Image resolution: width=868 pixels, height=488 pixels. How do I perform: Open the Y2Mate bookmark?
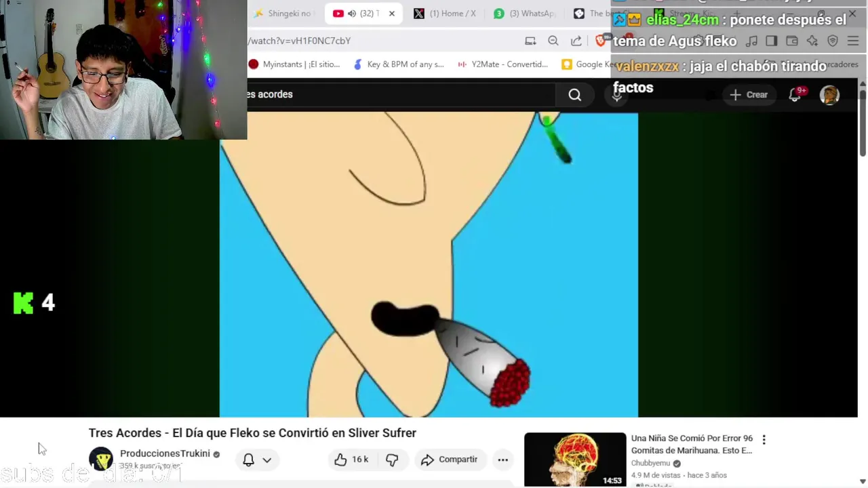502,64
